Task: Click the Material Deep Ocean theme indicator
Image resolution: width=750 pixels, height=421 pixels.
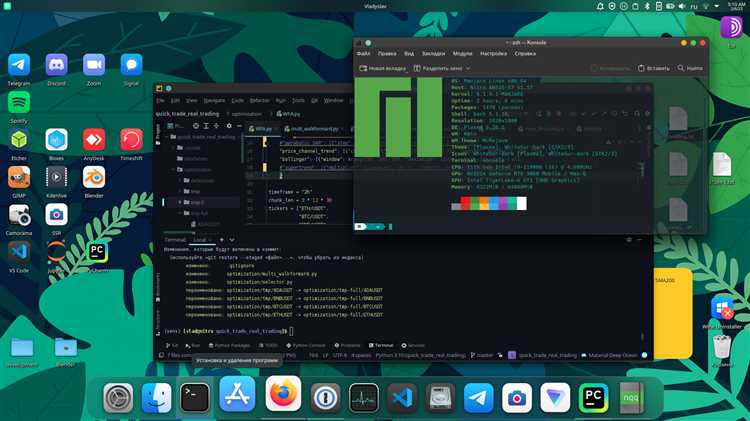Action: point(609,355)
